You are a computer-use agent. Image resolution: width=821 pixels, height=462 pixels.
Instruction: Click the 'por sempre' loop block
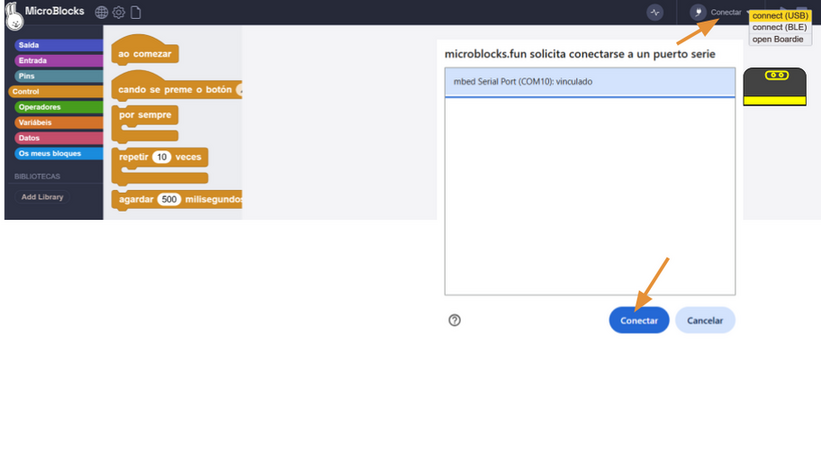[145, 124]
